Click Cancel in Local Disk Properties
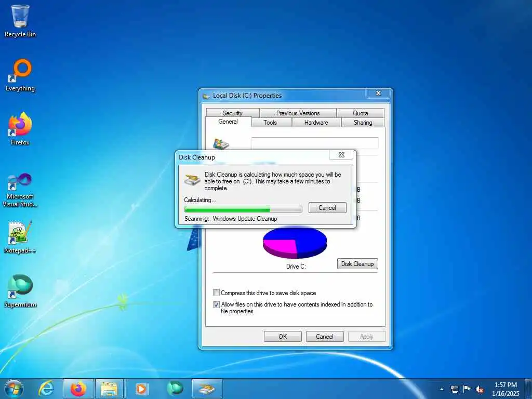The height and width of the screenshot is (399, 532). (x=325, y=337)
